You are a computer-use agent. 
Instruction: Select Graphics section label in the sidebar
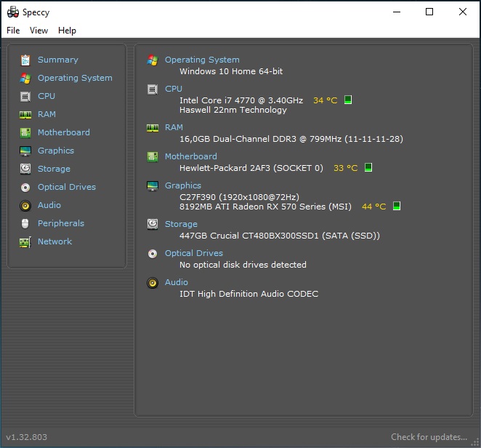pyautogui.click(x=56, y=151)
